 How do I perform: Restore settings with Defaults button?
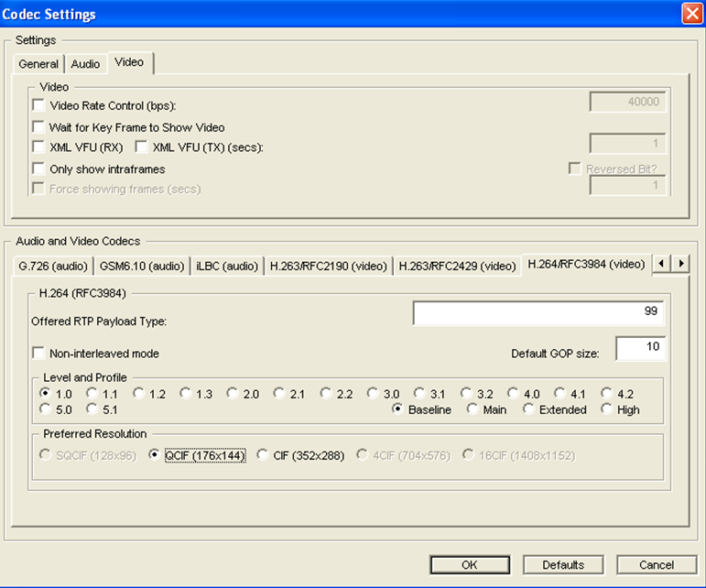[563, 564]
